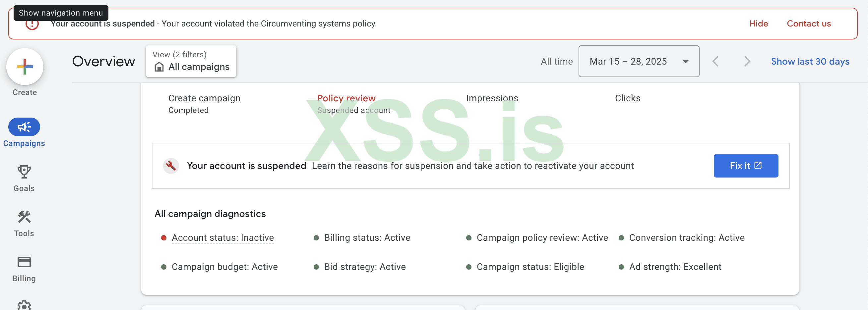Click the red suspension alert icon

32,24
